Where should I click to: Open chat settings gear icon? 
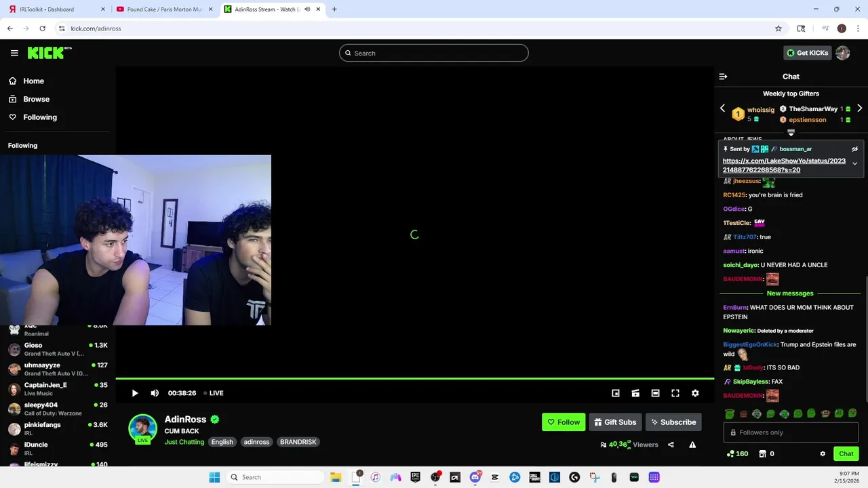click(823, 454)
